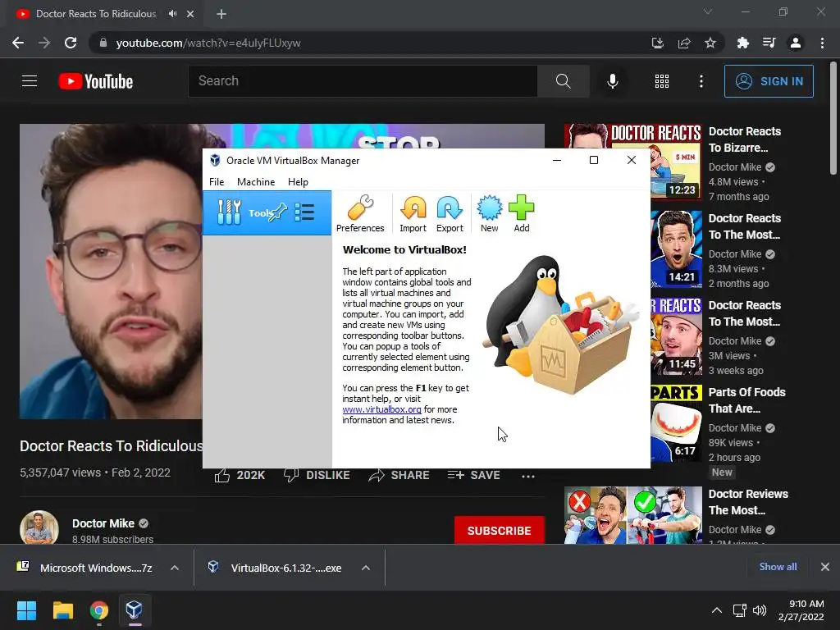Open File Explorer from taskbar
840x630 pixels.
coord(62,610)
